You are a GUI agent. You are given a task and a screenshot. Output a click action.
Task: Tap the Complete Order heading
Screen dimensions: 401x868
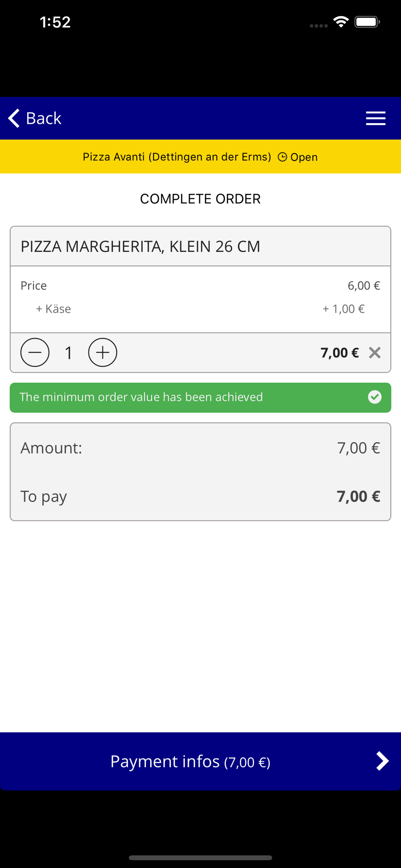coord(200,199)
